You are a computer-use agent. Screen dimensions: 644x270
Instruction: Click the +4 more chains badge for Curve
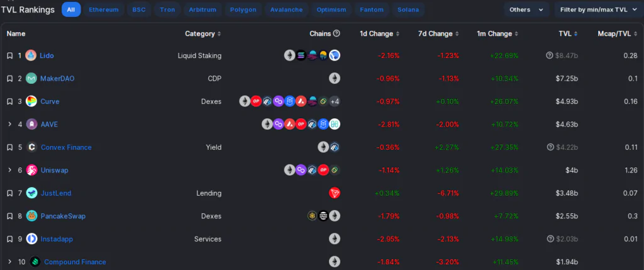[x=335, y=101]
